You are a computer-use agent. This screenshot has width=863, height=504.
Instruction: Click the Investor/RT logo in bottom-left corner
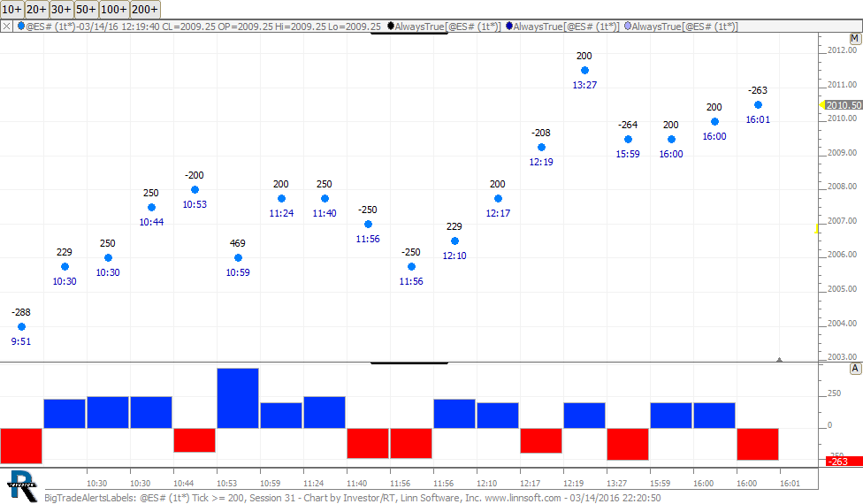tap(22, 482)
